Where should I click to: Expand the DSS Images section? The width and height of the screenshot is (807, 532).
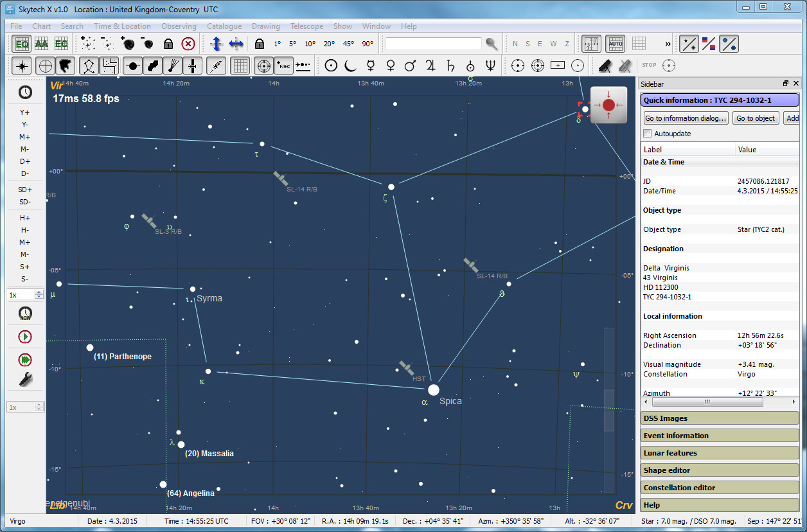720,418
